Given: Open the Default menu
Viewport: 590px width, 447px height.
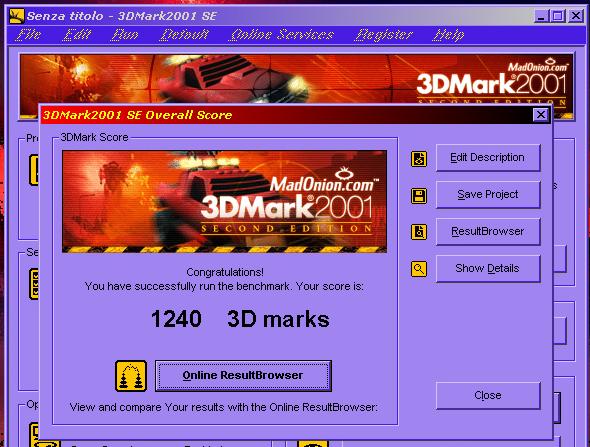Looking at the screenshot, I should click(184, 35).
